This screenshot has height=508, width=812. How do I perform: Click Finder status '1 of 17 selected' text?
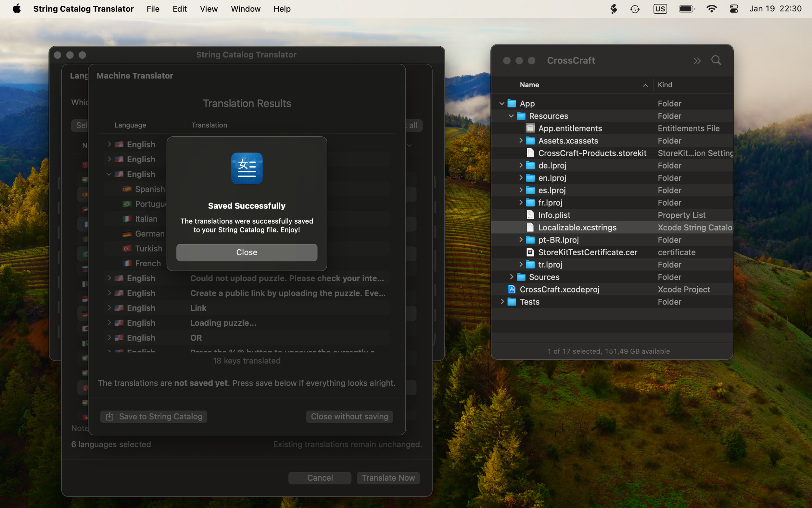609,351
